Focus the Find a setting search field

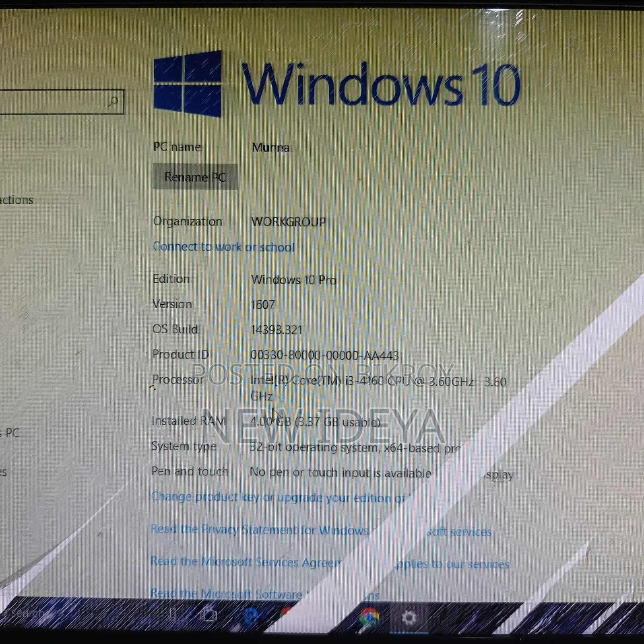click(x=61, y=102)
